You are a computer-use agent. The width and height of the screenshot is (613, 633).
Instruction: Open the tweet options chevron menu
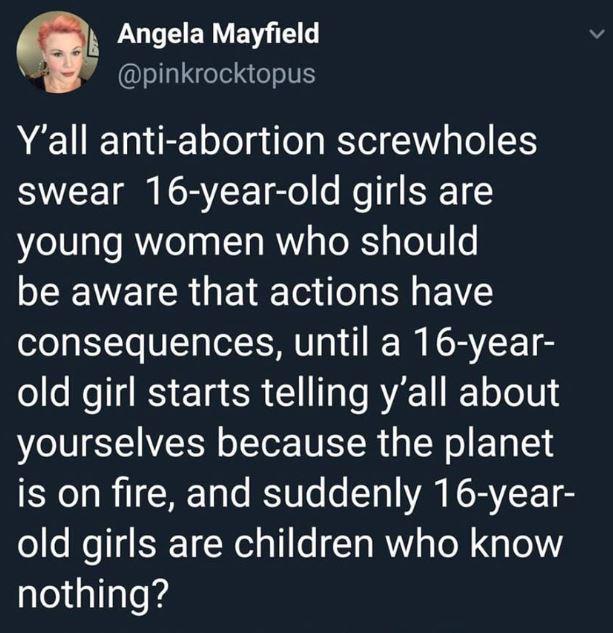tap(594, 35)
